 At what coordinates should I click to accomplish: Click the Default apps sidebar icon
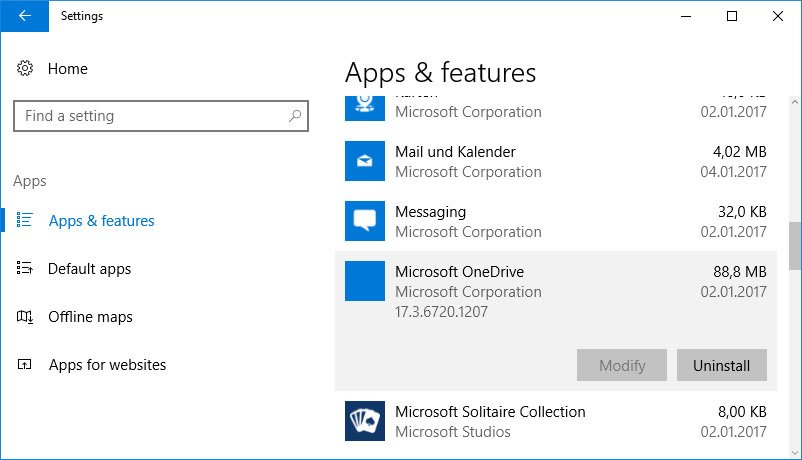pos(24,268)
